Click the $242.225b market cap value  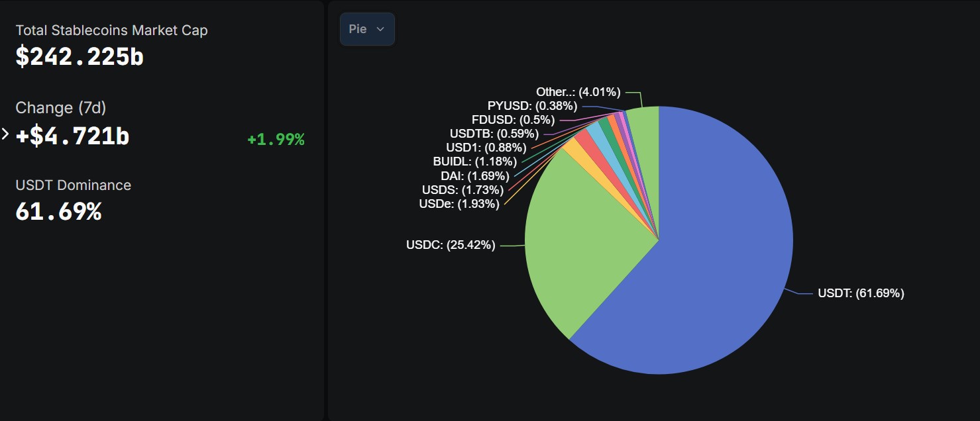(x=80, y=57)
